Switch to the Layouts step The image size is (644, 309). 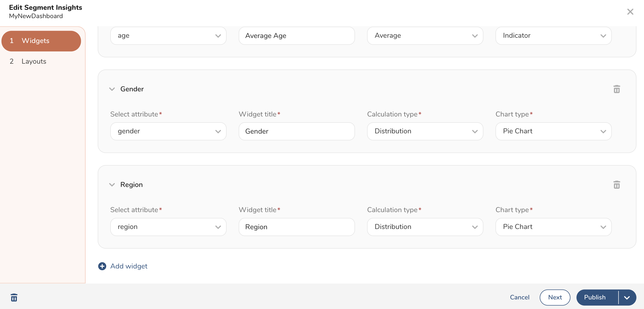[x=34, y=61]
